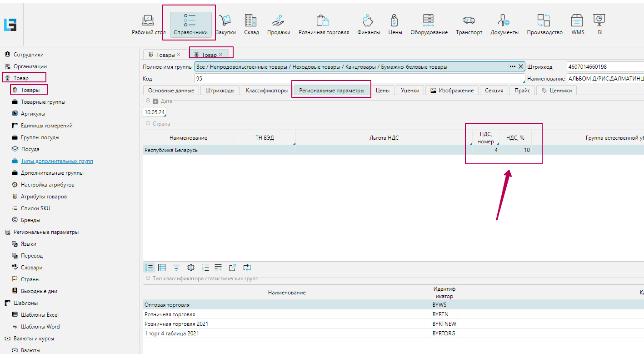
Task: Select Товарные группы in sidebar
Action: (43, 102)
